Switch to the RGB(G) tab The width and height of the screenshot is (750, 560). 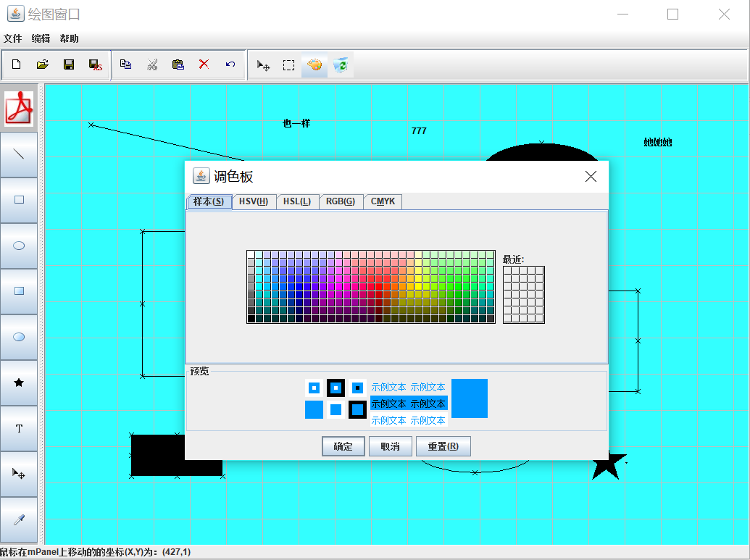click(x=341, y=202)
